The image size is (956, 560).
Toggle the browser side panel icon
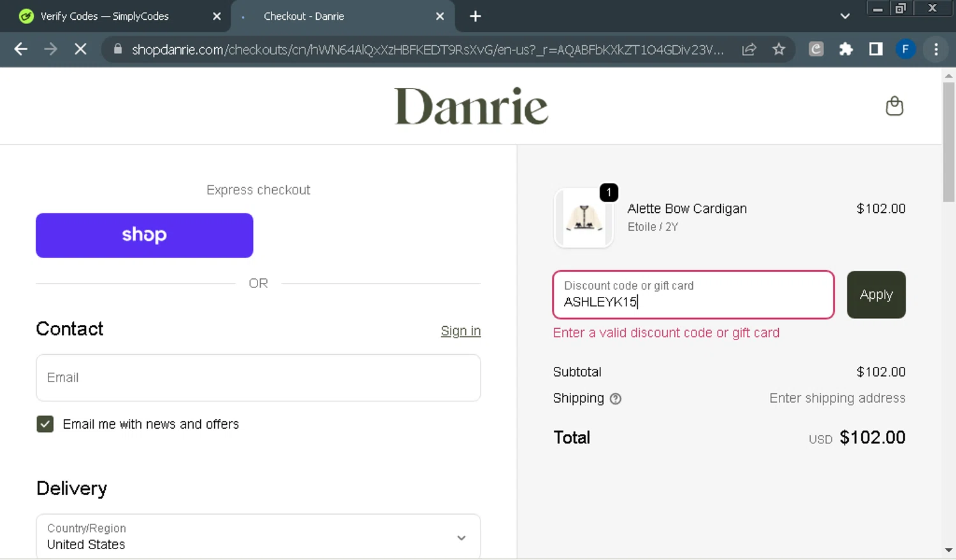pyautogui.click(x=876, y=49)
